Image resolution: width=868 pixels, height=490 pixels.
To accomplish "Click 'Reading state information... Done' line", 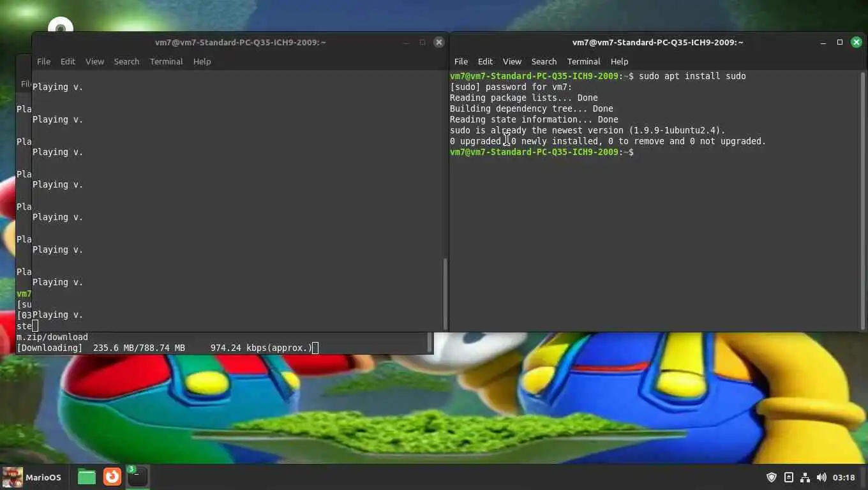I will pyautogui.click(x=534, y=119).
